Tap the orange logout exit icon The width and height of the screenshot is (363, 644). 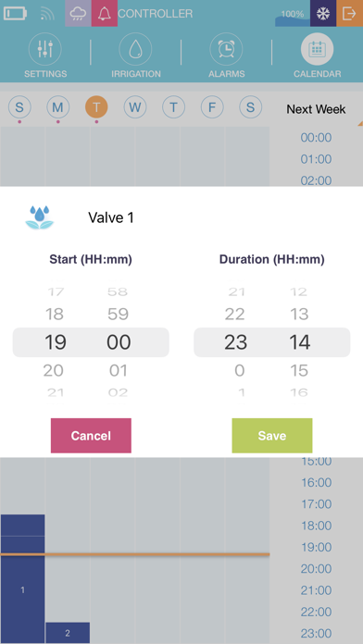349,13
